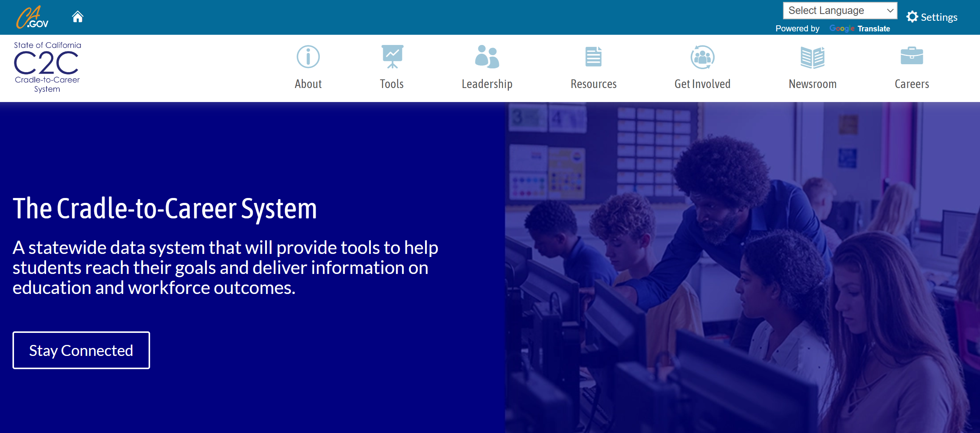Click the Tools presentation chart icon

pyautogui.click(x=392, y=57)
